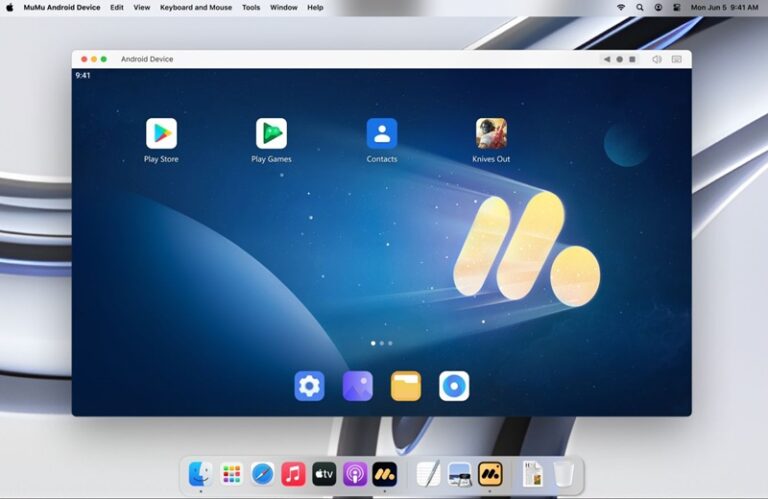Click the keyboard icon in title bar
The width and height of the screenshot is (768, 499).
click(x=676, y=59)
